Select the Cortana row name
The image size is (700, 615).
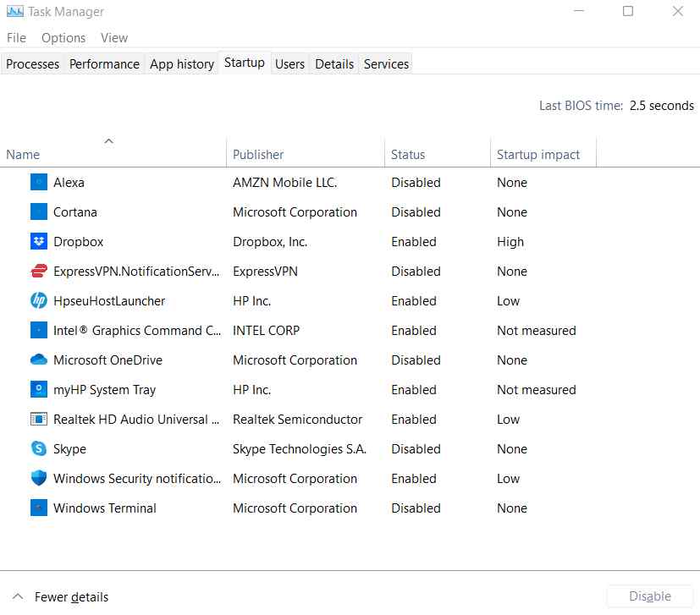tap(75, 211)
